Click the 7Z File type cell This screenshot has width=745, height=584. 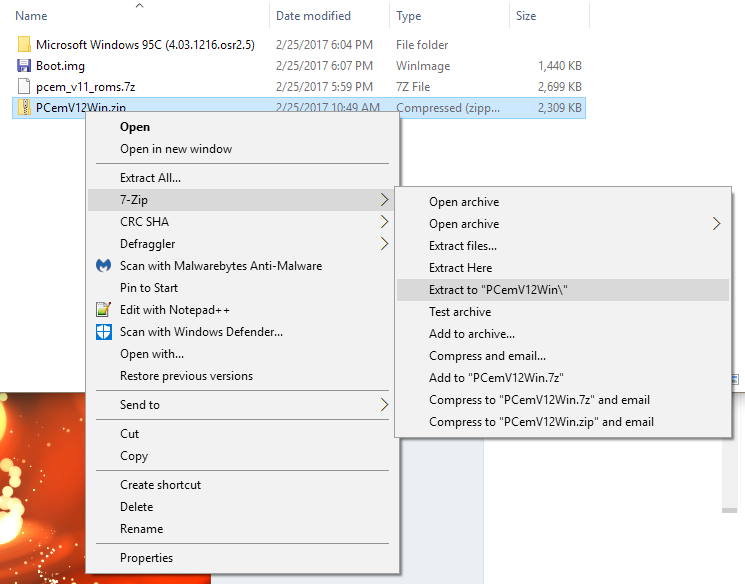click(413, 86)
